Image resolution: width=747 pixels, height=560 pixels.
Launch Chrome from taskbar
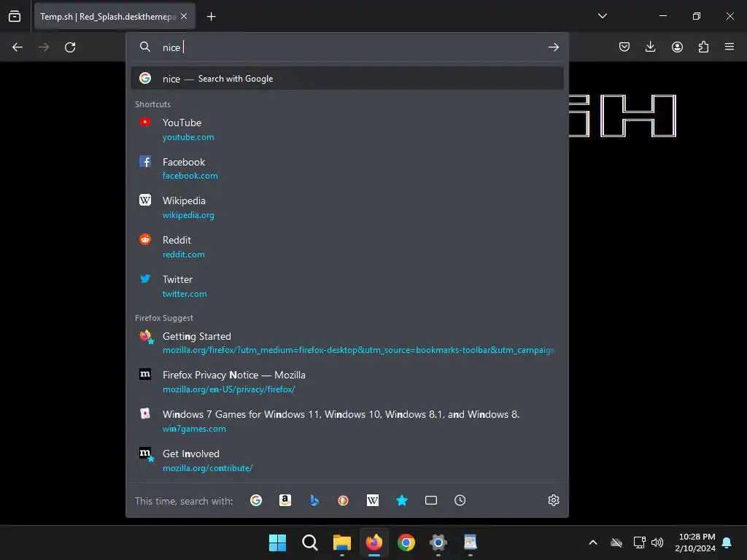[406, 542]
